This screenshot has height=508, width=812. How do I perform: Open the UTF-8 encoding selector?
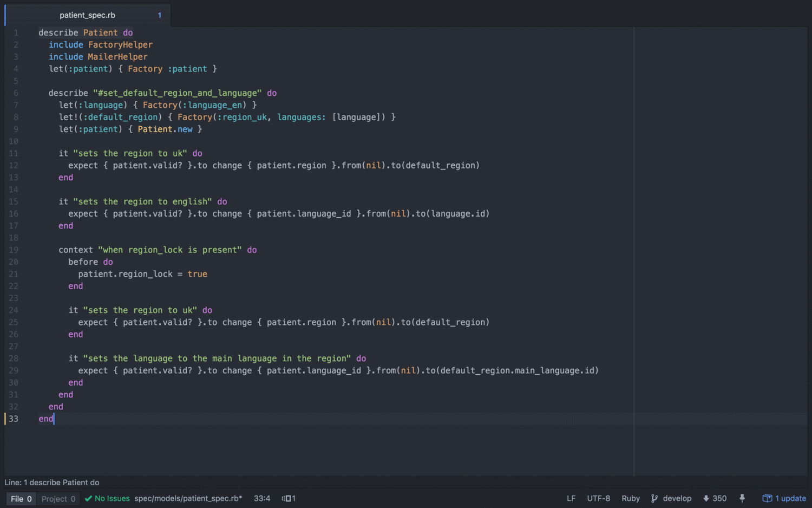(599, 498)
